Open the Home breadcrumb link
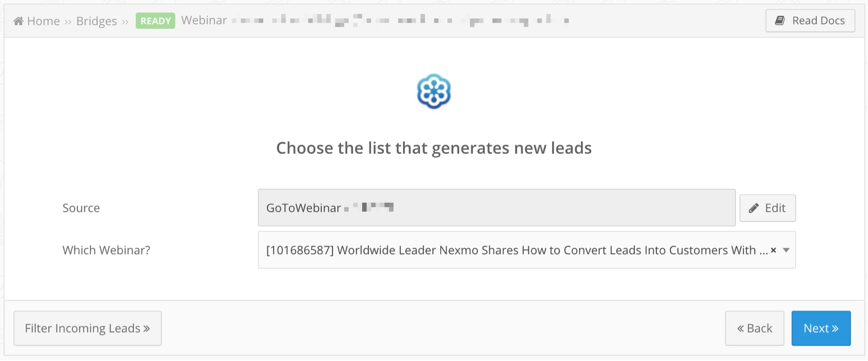868x361 pixels. 43,21
